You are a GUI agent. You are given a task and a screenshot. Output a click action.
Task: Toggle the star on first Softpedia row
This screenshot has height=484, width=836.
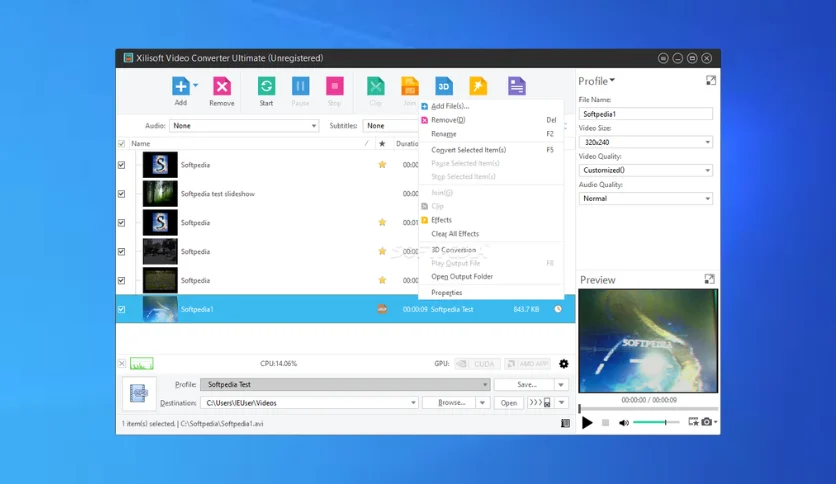[382, 165]
